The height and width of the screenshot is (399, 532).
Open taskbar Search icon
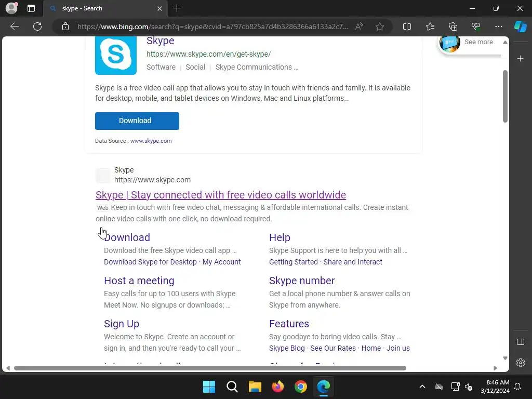point(232,387)
